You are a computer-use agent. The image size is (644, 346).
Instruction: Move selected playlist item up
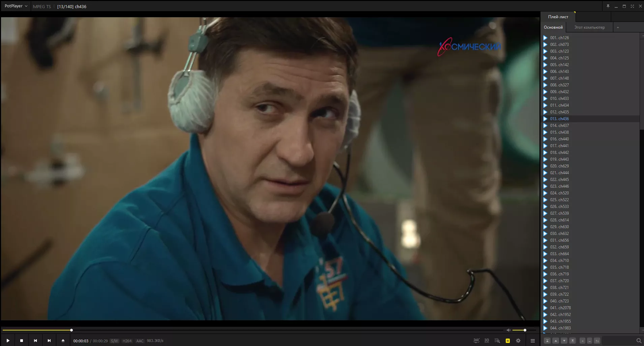click(556, 341)
